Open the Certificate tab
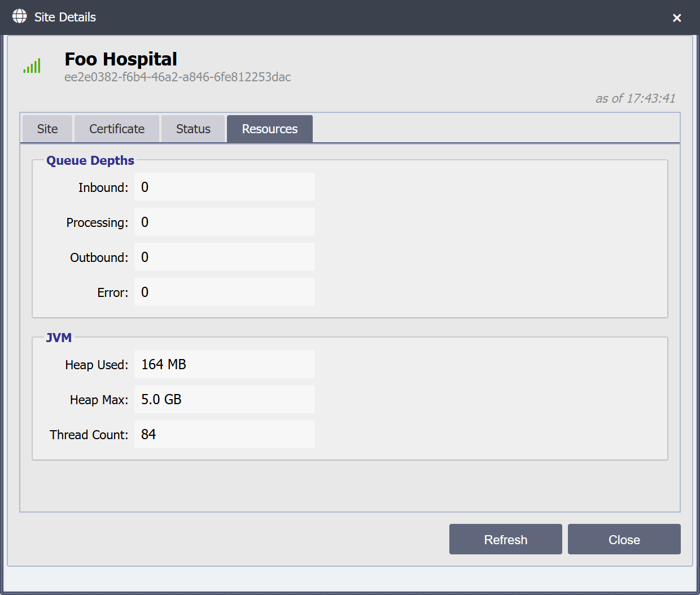 pyautogui.click(x=117, y=129)
